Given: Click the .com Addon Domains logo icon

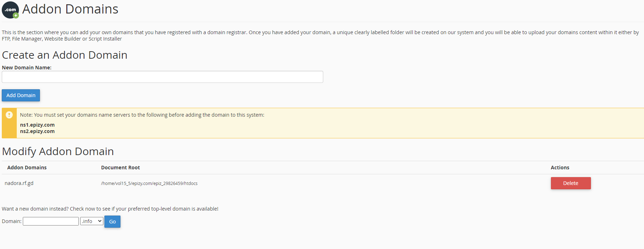Looking at the screenshot, I should coord(10,10).
